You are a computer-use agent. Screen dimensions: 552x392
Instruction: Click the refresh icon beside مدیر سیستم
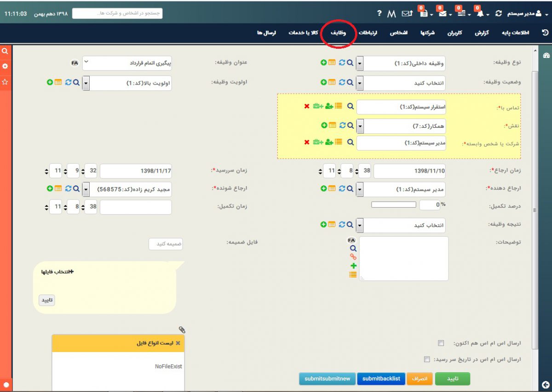(x=498, y=14)
